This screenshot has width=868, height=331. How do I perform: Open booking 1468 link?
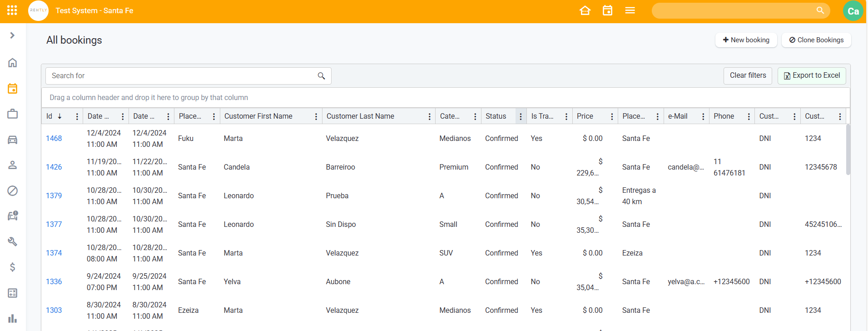[x=54, y=138]
